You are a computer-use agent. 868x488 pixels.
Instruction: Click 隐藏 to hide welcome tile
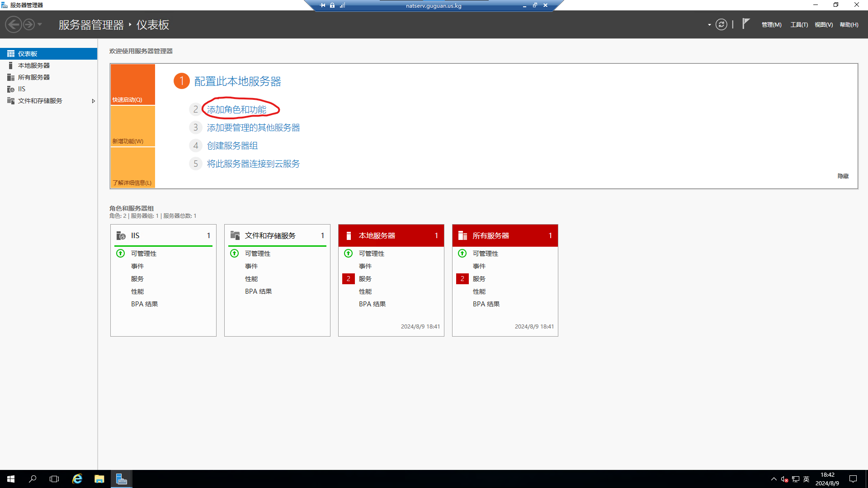coord(843,176)
